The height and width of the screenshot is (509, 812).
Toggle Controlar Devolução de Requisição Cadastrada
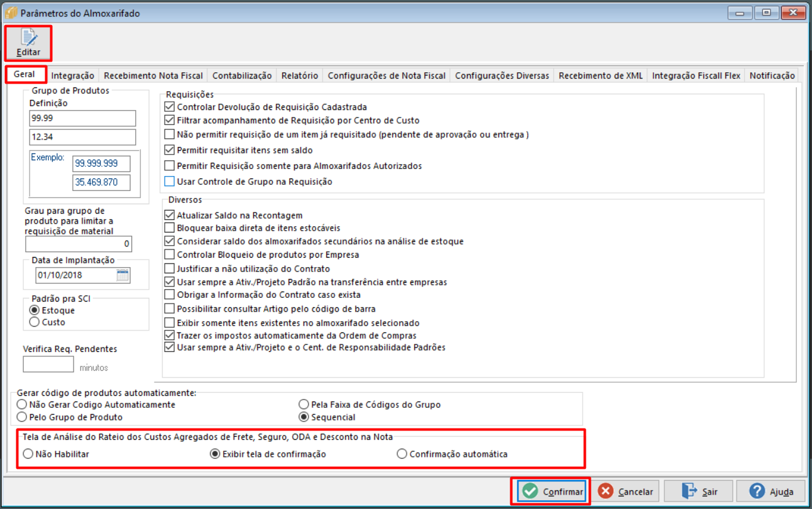click(169, 107)
